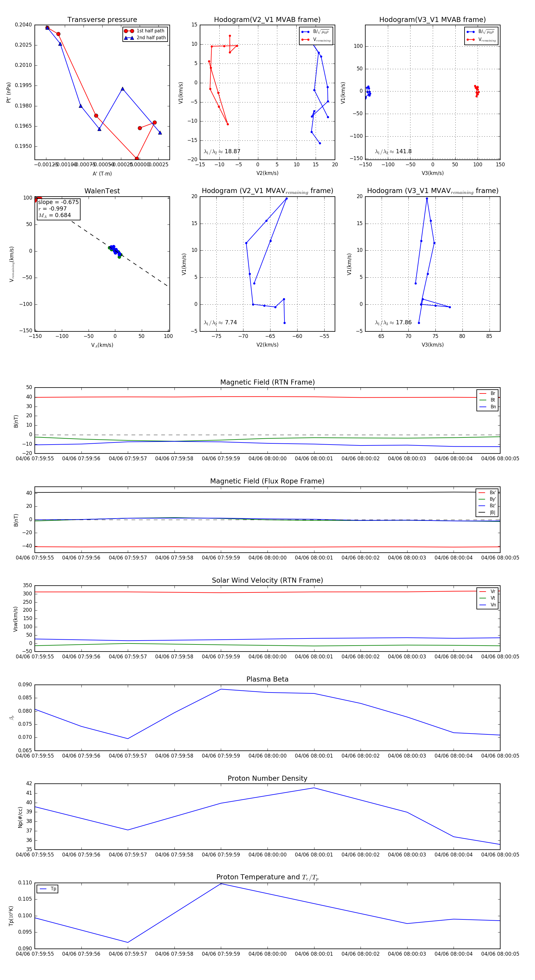This screenshot has width=535, height=980.
Task: Click the peak of the proton density curve
Action: coord(314,788)
